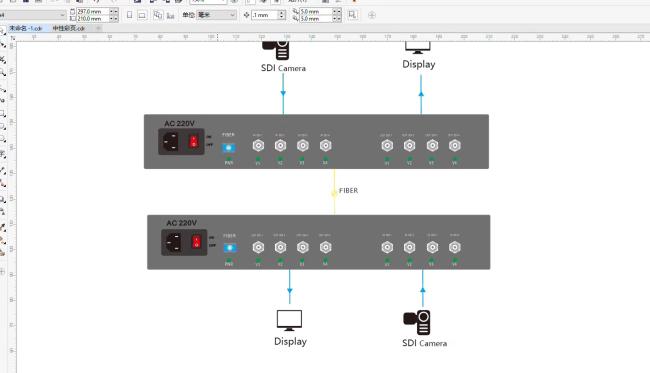Switch to the 未命名-1.cdr document tab
This screenshot has width=650, height=373.
pos(26,28)
